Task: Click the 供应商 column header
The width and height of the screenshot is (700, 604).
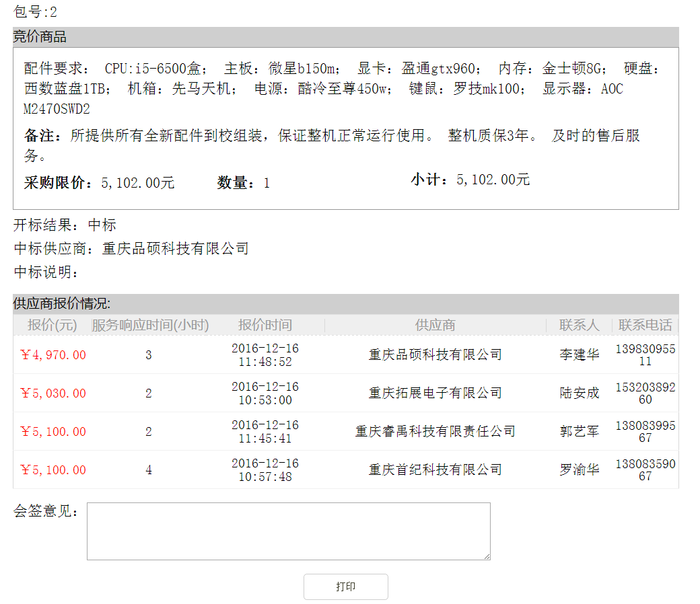Action: click(x=435, y=325)
